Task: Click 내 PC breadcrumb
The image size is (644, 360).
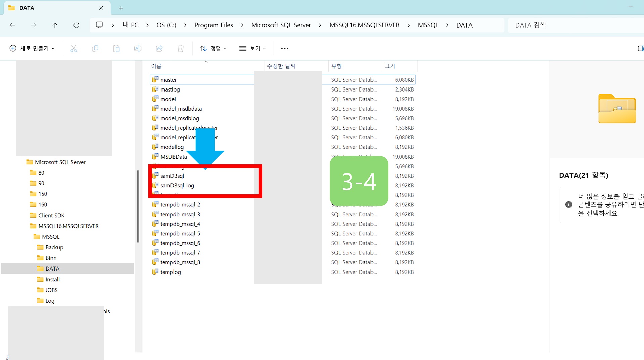Action: tap(131, 25)
